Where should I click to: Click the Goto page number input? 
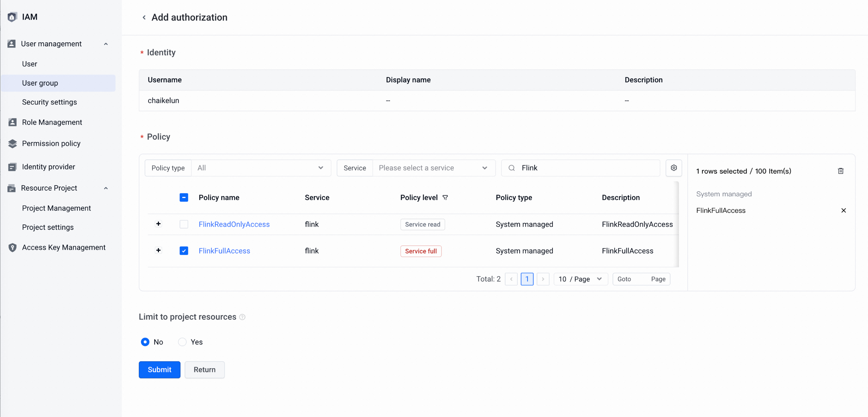pos(641,279)
